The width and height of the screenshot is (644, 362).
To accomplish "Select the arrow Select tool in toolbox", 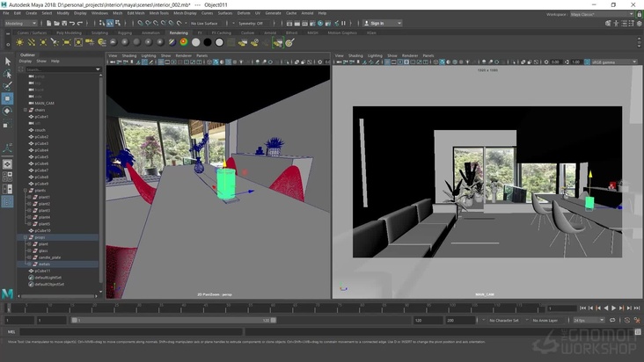I will point(7,62).
